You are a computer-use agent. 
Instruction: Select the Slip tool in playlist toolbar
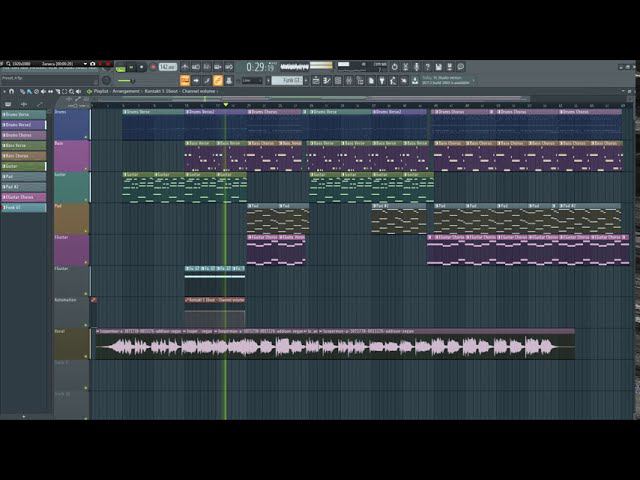pyautogui.click(x=50, y=91)
